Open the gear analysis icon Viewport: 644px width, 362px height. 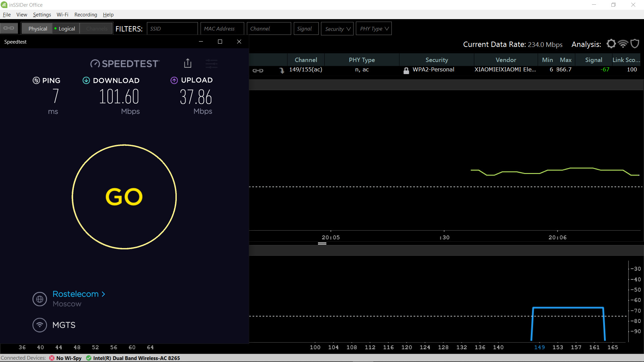coord(611,44)
